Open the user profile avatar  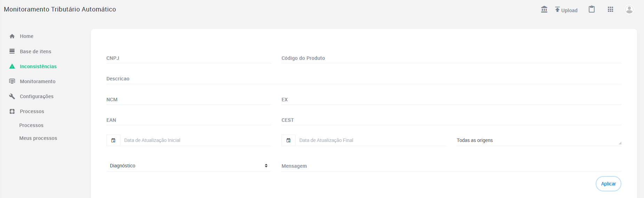[x=629, y=9]
